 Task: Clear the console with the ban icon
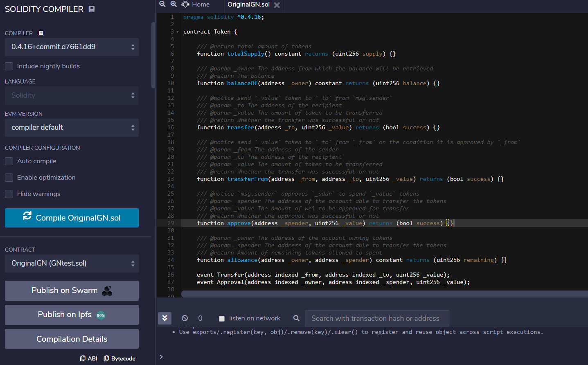coord(185,318)
